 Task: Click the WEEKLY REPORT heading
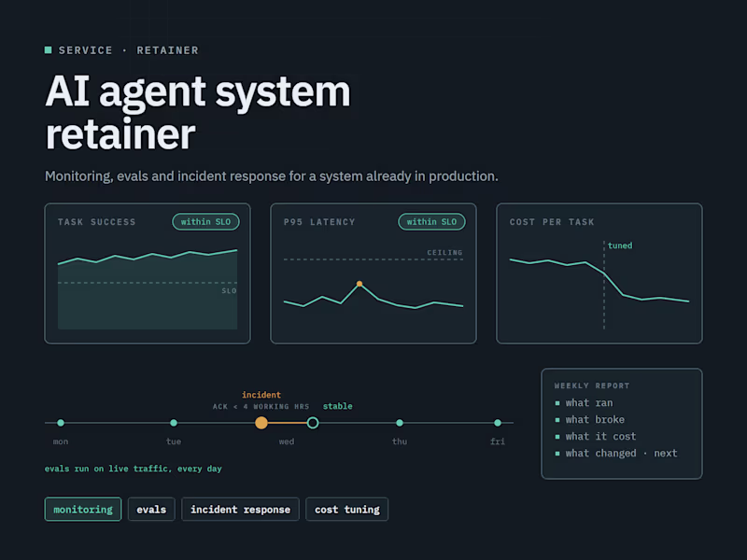[x=592, y=385]
